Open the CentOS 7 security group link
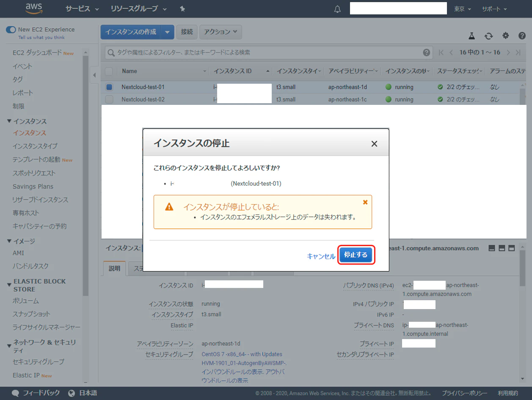 point(244,359)
